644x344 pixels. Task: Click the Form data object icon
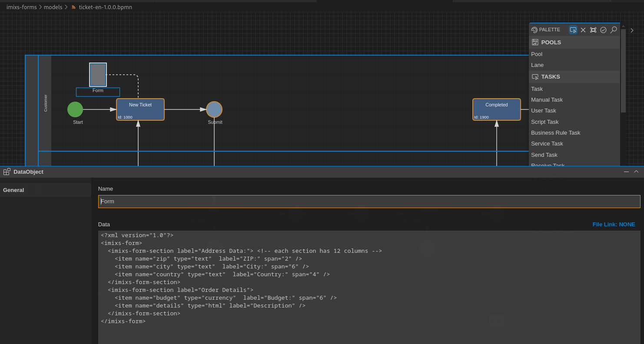(x=98, y=75)
